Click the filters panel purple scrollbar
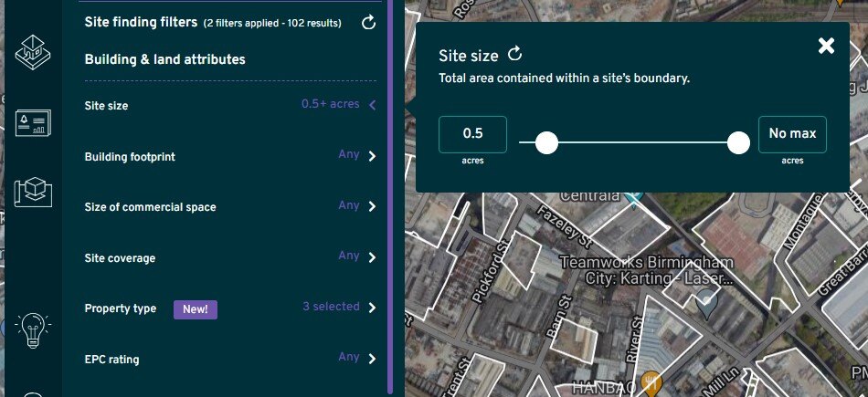868x397 pixels. pyautogui.click(x=390, y=196)
